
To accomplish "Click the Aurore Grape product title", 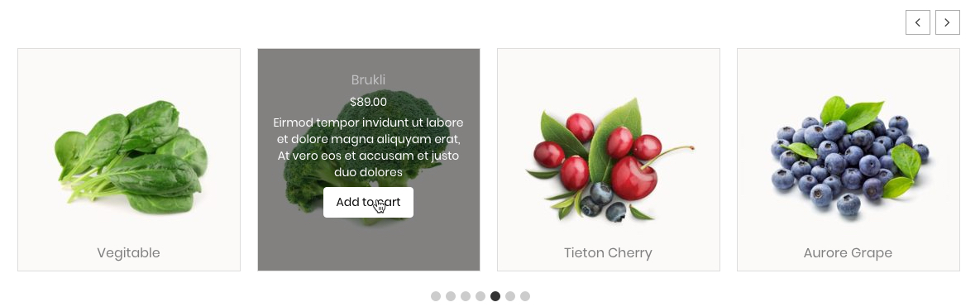I will coord(848,252).
